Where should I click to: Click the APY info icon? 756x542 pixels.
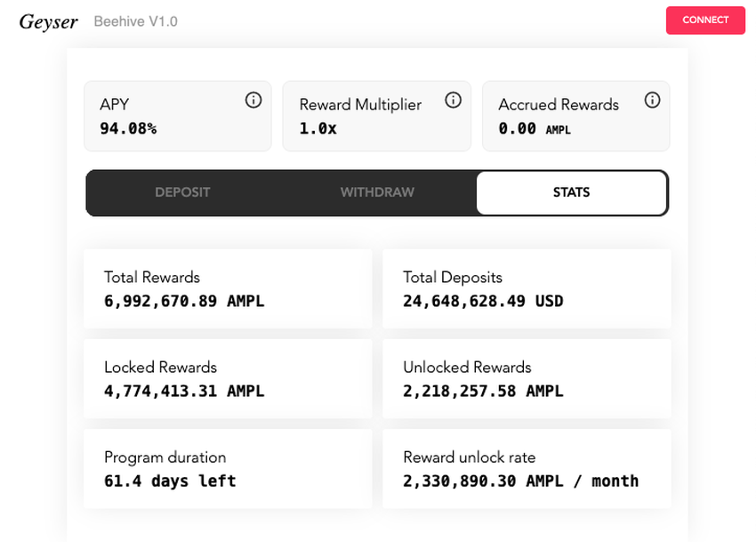tap(253, 100)
